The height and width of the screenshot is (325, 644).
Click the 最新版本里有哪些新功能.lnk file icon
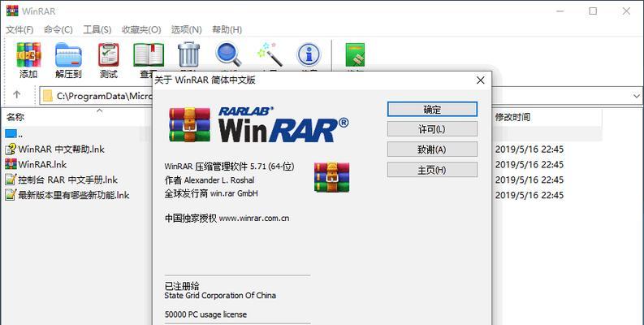point(11,195)
